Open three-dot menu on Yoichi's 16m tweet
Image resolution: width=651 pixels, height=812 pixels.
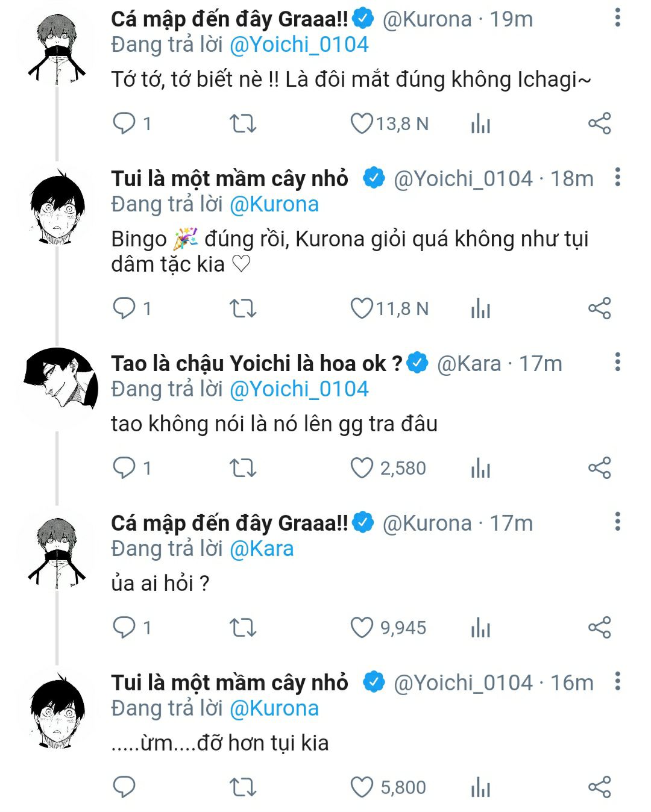click(x=617, y=682)
